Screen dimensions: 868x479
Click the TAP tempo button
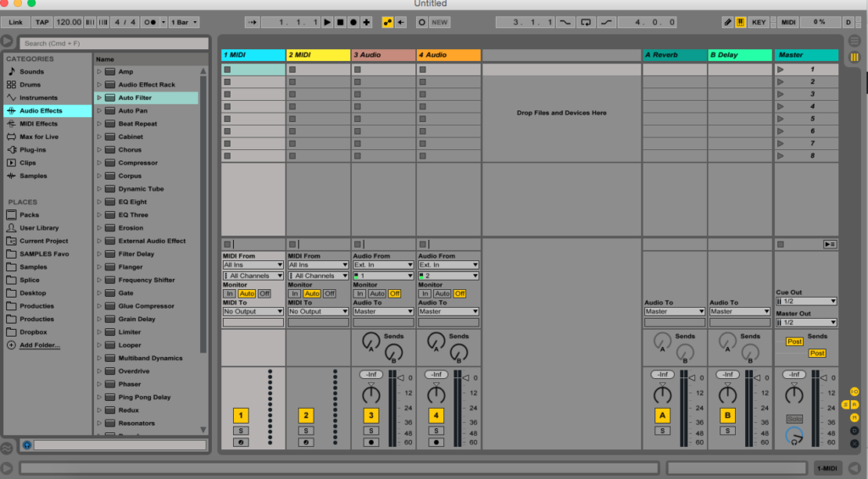(x=42, y=22)
